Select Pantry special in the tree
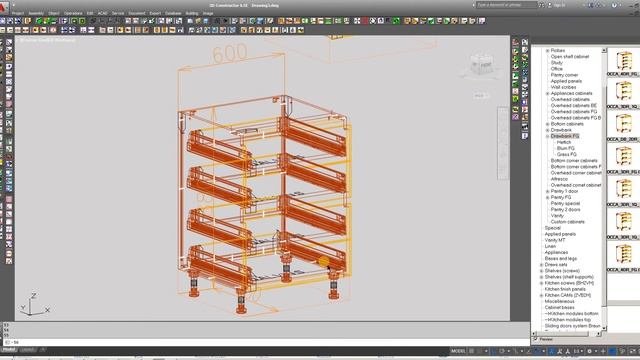This screenshot has height=360, width=640. tap(565, 204)
